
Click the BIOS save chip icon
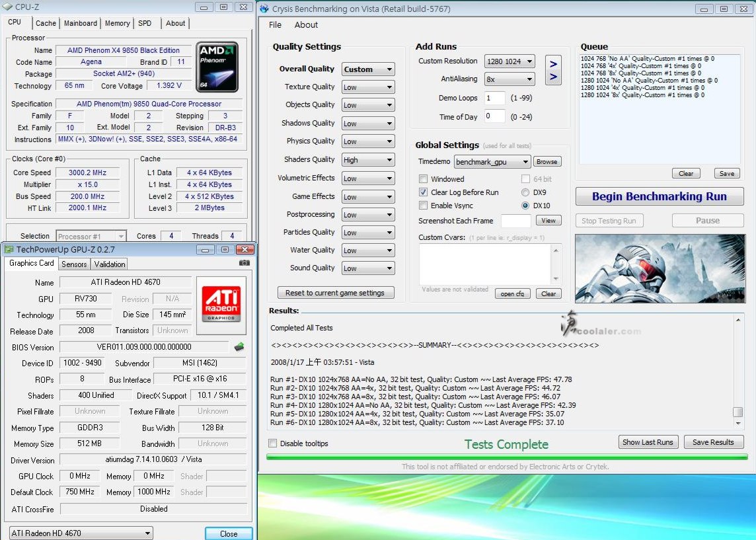coord(239,347)
